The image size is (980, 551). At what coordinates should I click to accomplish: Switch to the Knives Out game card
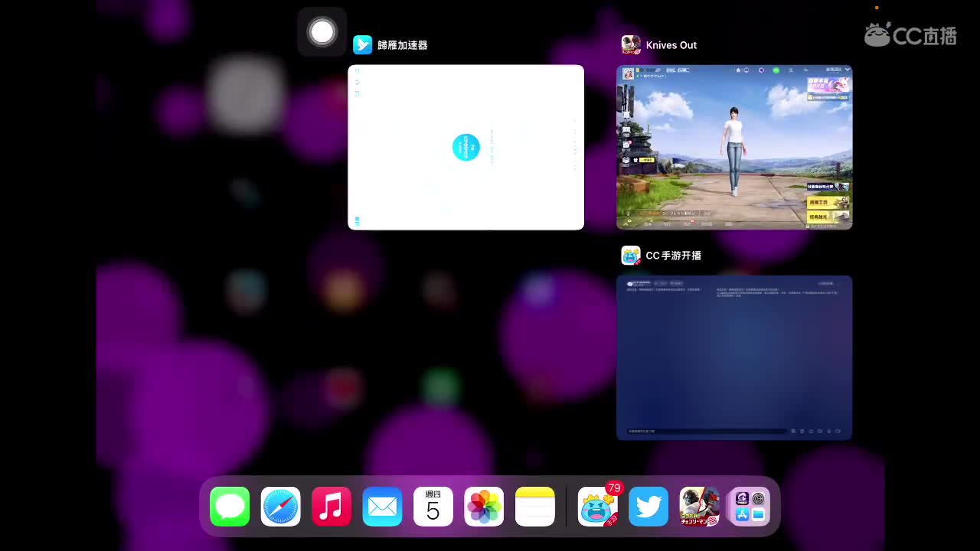click(734, 147)
